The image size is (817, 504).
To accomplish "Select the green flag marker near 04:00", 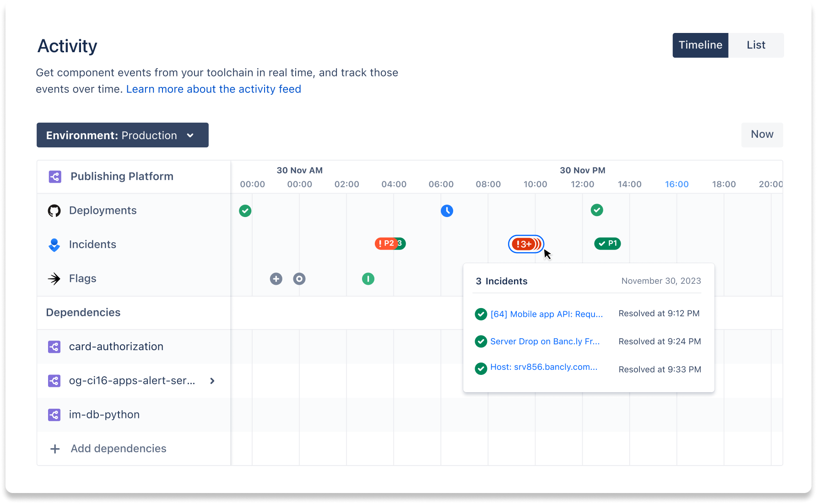I will [x=369, y=278].
